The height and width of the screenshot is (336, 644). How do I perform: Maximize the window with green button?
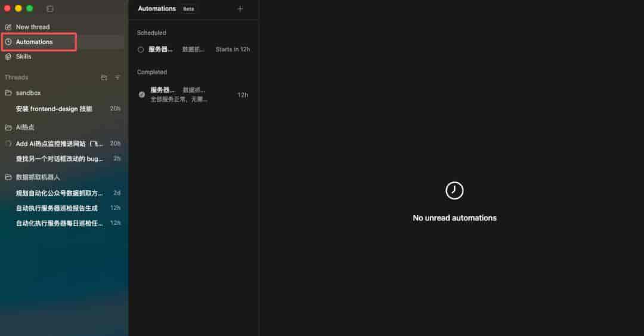(30, 8)
